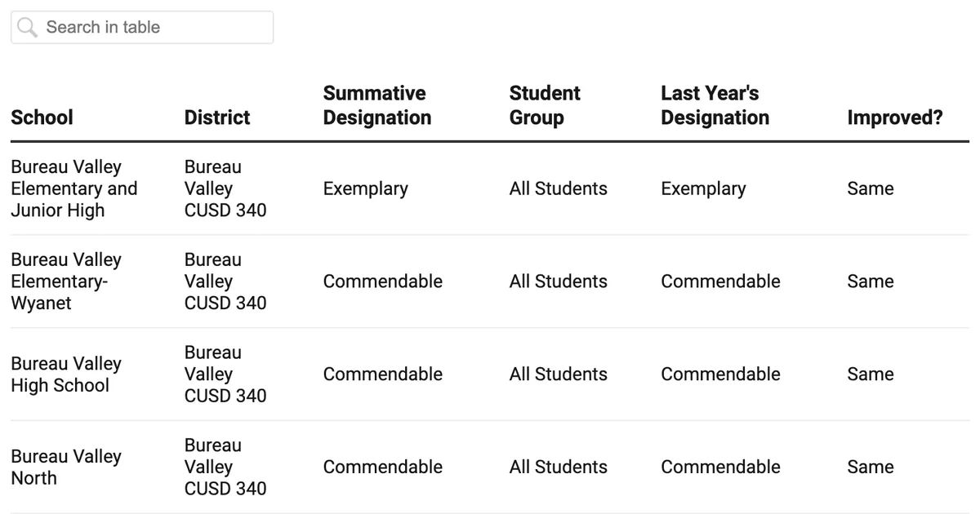Viewport: 980px width, 514px height.
Task: Click Same in the first table row
Action: (870, 188)
